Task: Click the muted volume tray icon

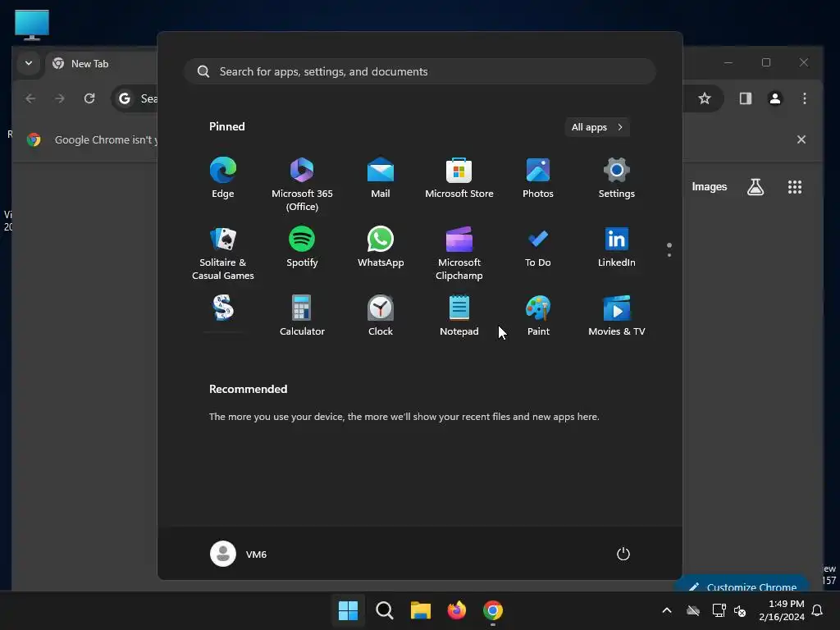Action: (740, 610)
